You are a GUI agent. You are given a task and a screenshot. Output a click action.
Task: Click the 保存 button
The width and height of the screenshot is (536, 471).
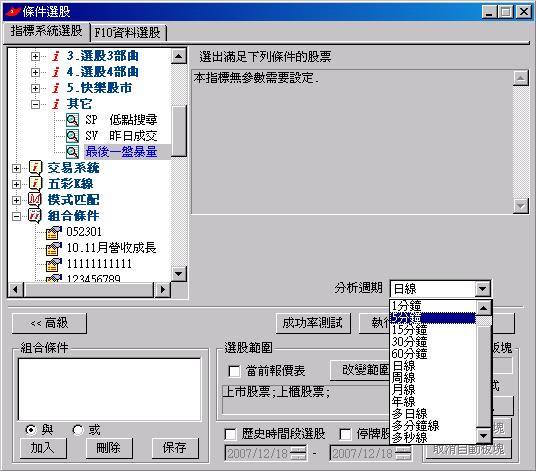175,448
